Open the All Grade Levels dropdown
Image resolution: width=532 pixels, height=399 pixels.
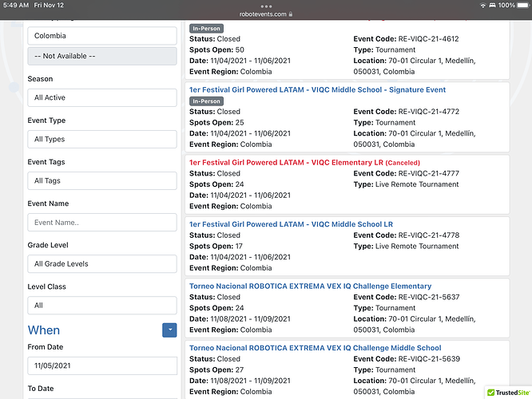pos(102,264)
